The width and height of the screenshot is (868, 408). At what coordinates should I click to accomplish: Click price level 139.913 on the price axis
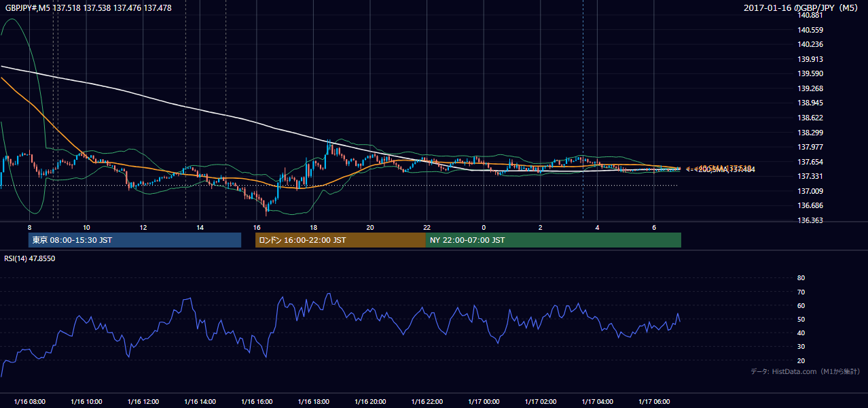810,59
